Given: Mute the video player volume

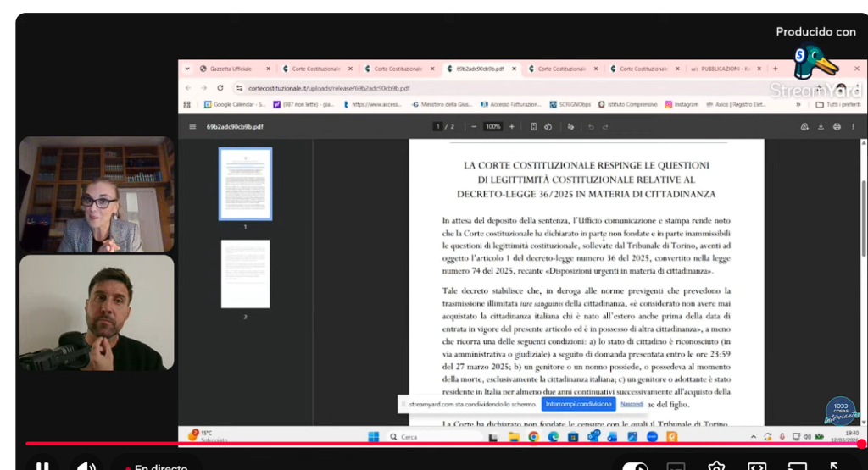Looking at the screenshot, I should pyautogui.click(x=86, y=465).
